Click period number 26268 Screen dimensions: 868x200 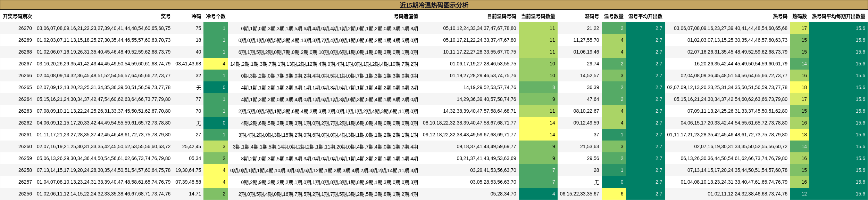click(x=25, y=52)
